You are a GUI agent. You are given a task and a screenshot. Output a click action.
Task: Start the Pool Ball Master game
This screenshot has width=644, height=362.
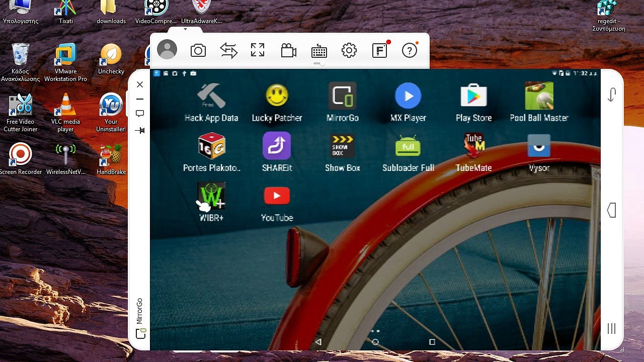pyautogui.click(x=539, y=103)
